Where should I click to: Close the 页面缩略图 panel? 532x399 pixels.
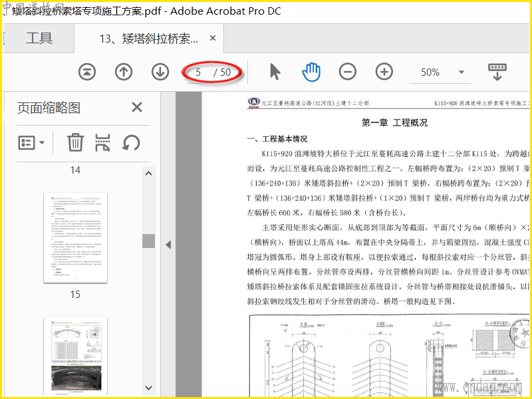coord(137,108)
